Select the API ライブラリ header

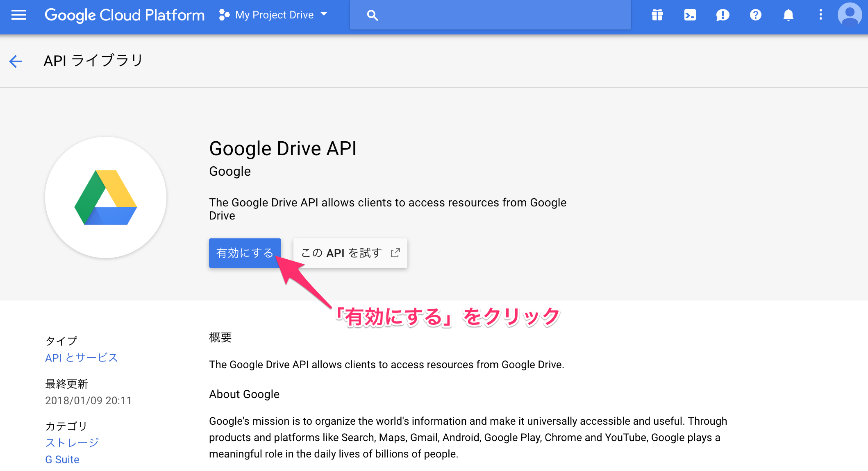(93, 61)
